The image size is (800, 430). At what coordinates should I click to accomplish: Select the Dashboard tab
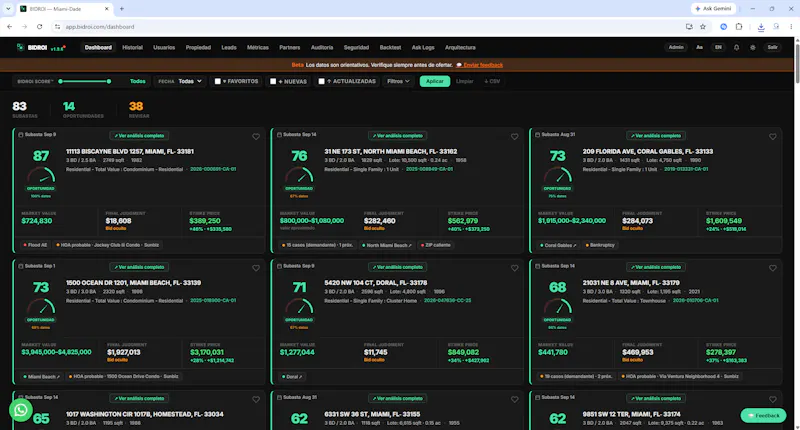click(98, 47)
